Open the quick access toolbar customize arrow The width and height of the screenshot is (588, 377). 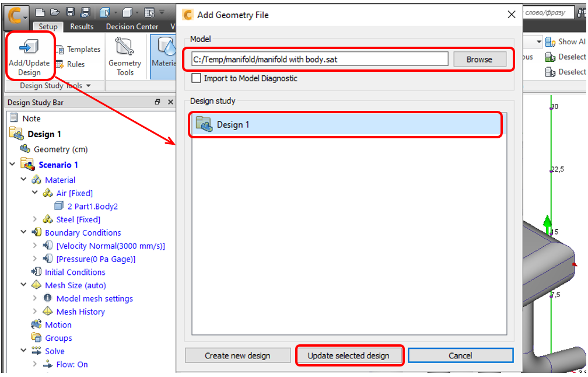coord(162,12)
